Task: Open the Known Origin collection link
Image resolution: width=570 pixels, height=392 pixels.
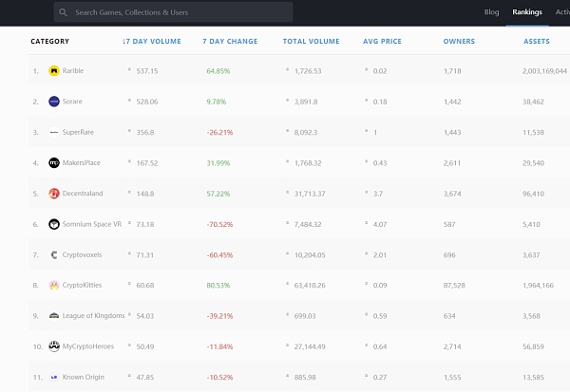Action: coord(85,377)
